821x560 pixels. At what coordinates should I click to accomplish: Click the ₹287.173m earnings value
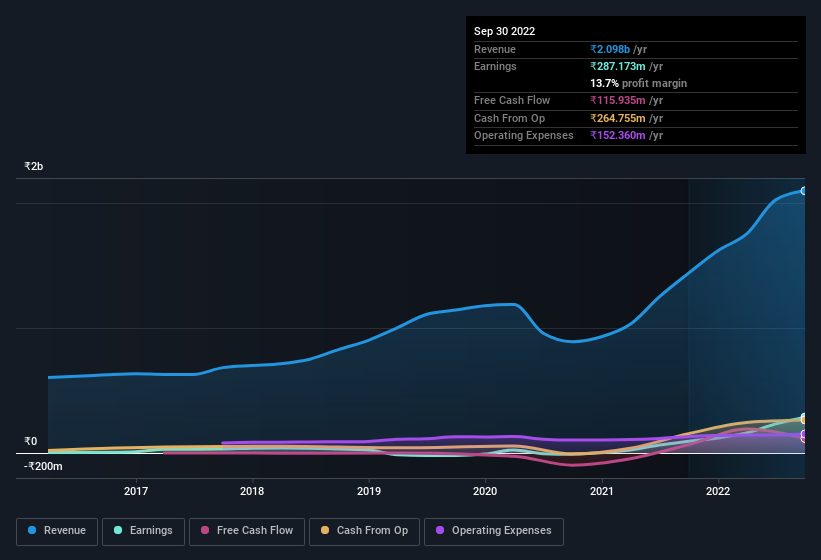[x=618, y=66]
